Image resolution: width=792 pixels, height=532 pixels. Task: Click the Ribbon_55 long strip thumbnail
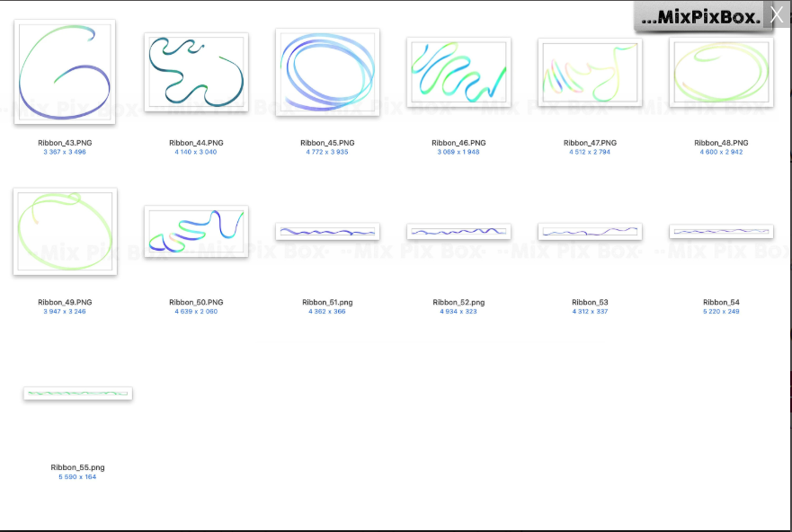point(78,394)
